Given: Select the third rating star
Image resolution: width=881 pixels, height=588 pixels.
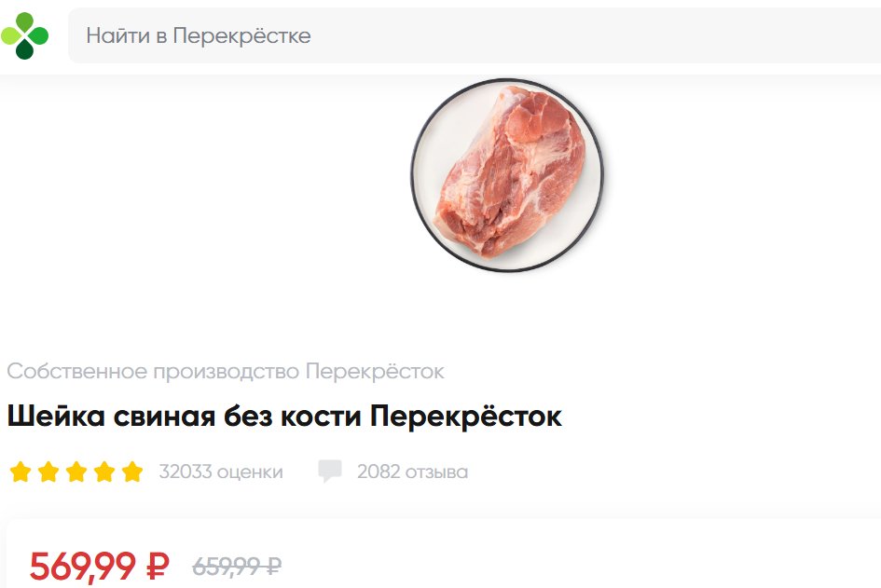Looking at the screenshot, I should click(76, 472).
